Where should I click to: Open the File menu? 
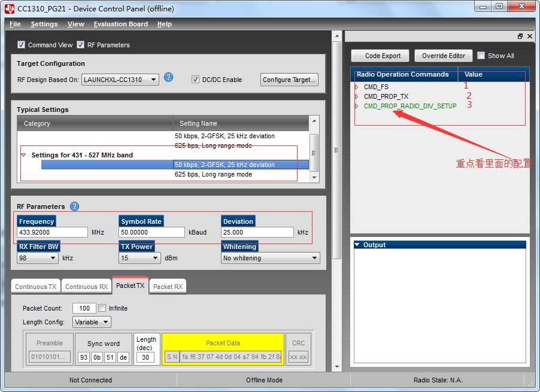(15, 24)
